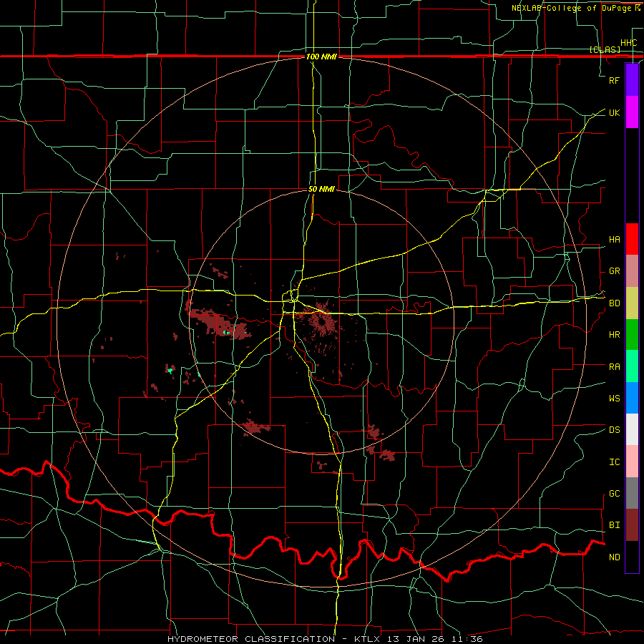Click the DS legend label

614,430
